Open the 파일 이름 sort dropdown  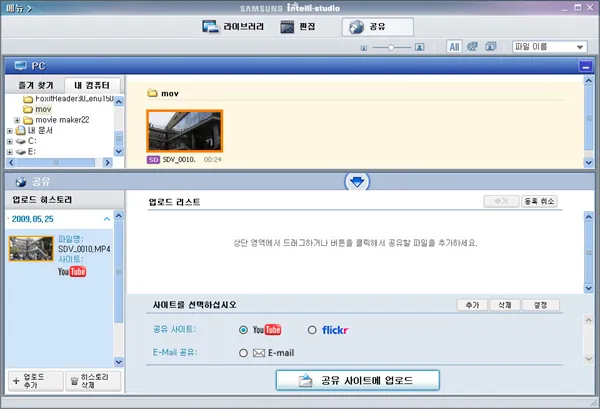pyautogui.click(x=549, y=47)
